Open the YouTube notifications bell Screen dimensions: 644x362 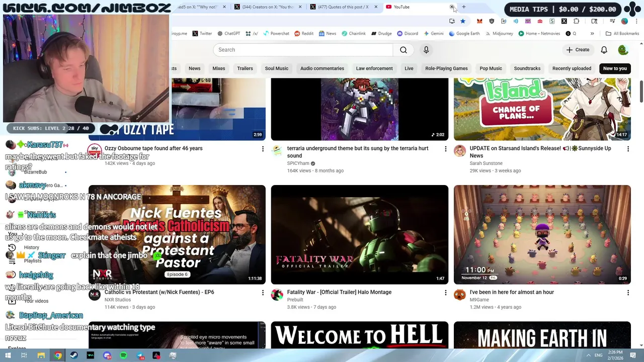pyautogui.click(x=604, y=50)
